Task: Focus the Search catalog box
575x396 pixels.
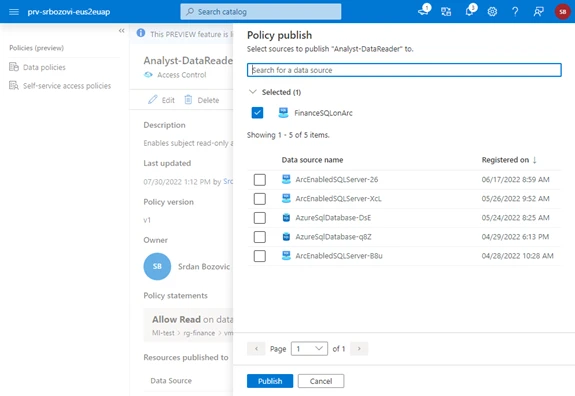Action: (x=261, y=12)
